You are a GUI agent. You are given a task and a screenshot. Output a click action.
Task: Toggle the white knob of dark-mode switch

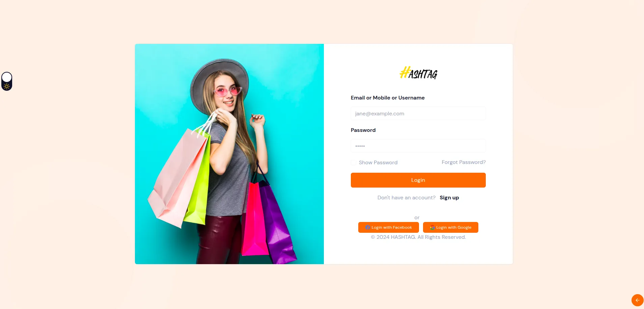point(7,77)
